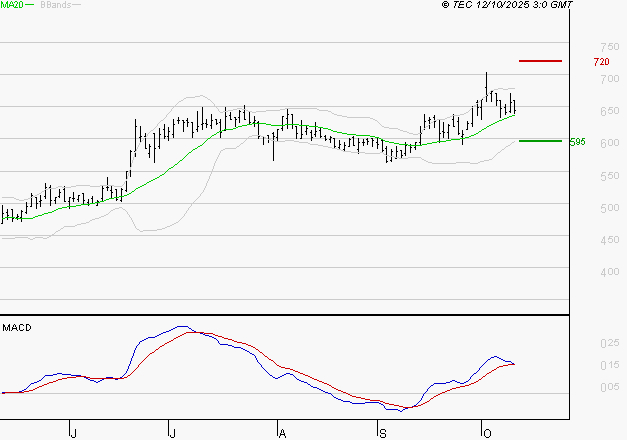Click the 'A' August month axis label
Image resolution: width=627 pixels, height=440 pixels.
(282, 432)
